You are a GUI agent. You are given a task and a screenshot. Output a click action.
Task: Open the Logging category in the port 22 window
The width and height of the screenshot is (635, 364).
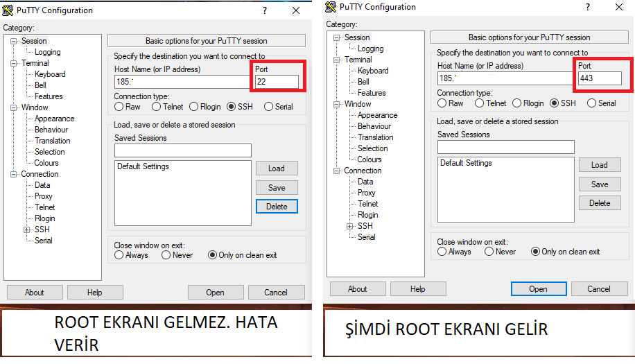47,52
